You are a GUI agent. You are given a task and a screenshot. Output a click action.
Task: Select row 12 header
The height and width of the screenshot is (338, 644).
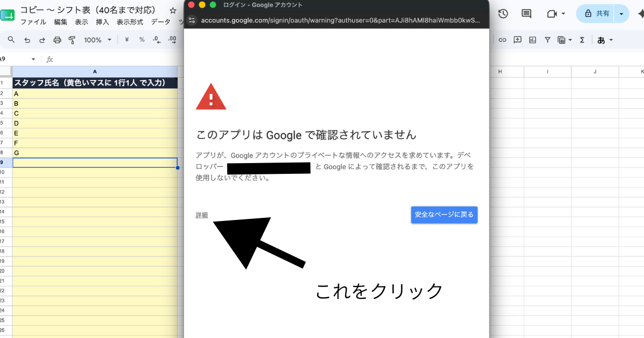point(5,192)
